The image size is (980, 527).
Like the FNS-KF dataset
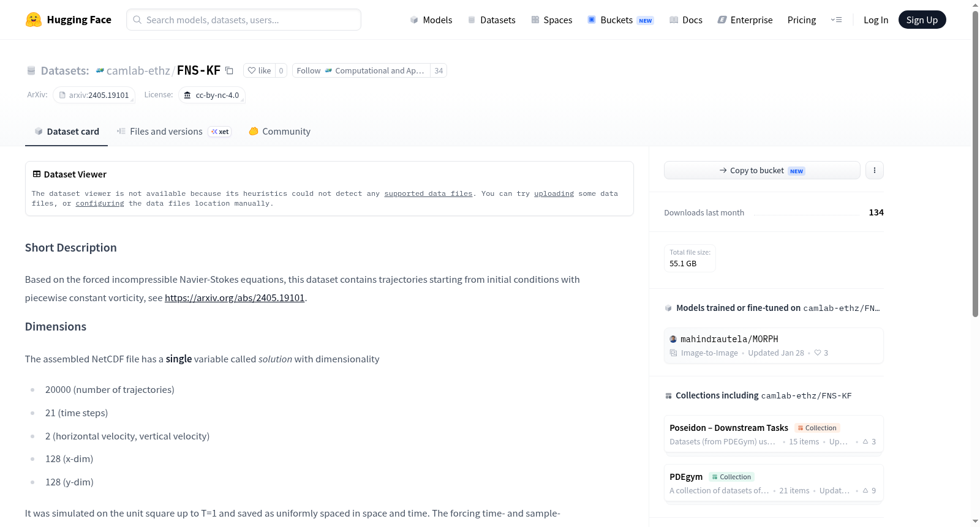click(x=259, y=70)
